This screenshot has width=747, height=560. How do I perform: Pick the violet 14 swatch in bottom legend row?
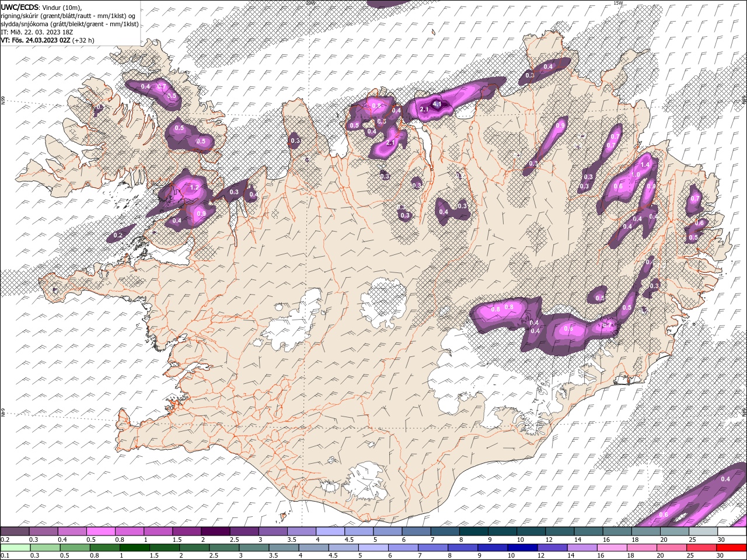click(x=582, y=547)
